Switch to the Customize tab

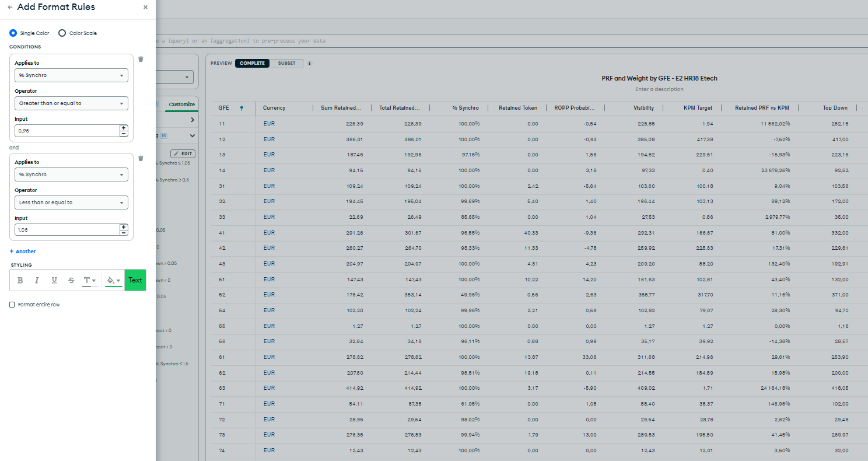click(x=181, y=104)
